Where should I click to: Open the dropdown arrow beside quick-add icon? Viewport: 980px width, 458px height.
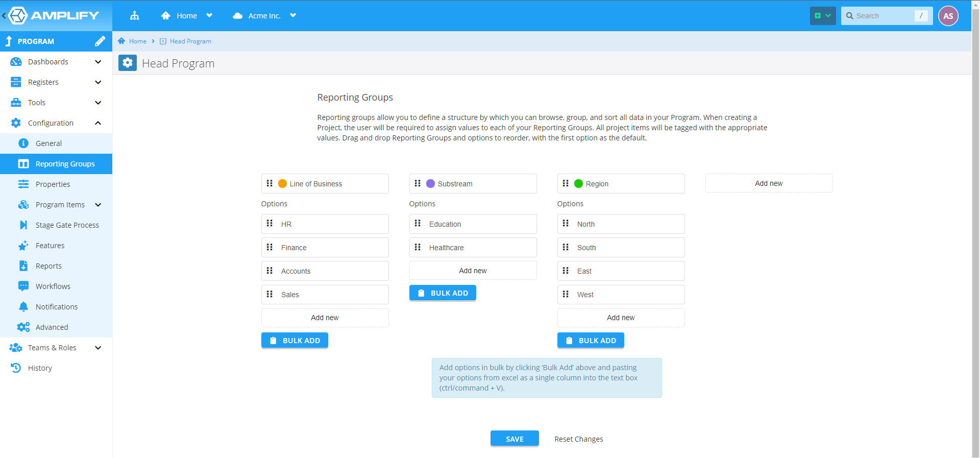coord(828,16)
